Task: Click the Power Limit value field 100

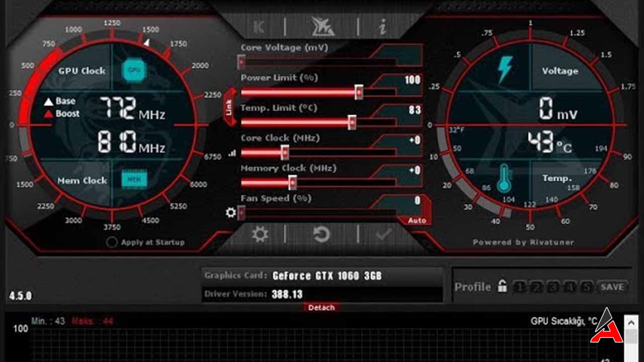Action: (x=412, y=80)
